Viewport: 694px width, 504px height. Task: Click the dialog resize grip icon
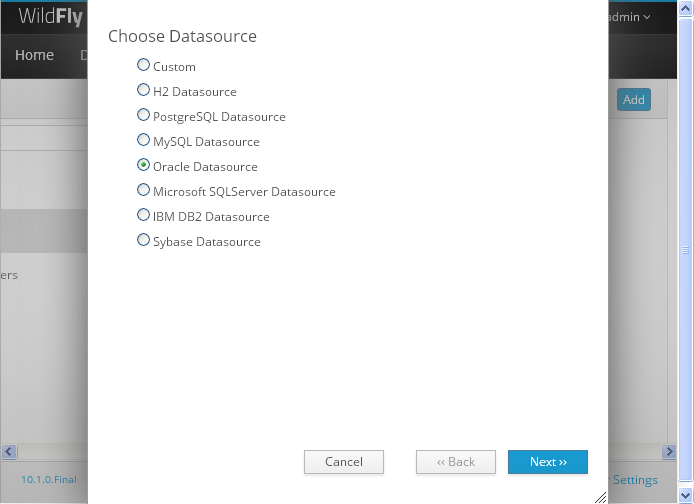tap(601, 497)
